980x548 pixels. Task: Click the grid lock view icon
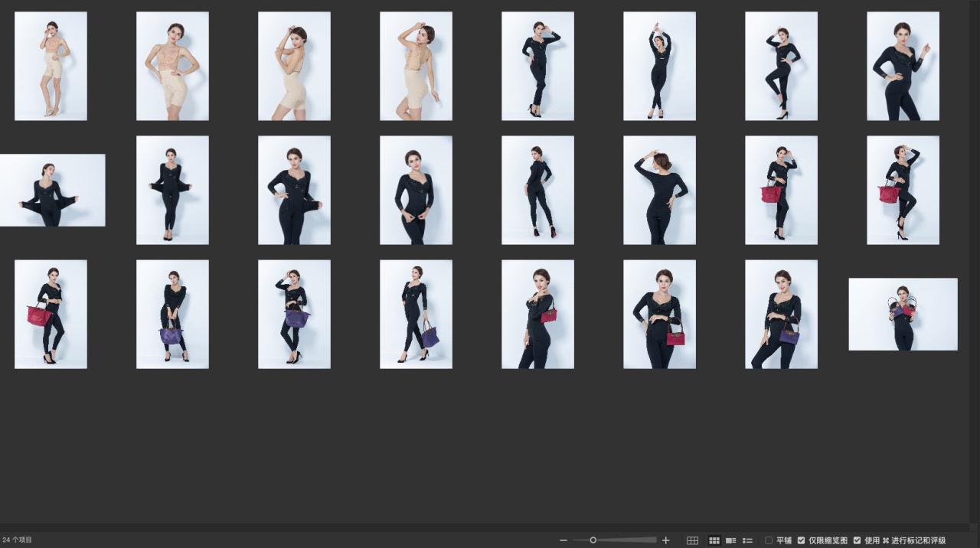pyautogui.click(x=692, y=540)
